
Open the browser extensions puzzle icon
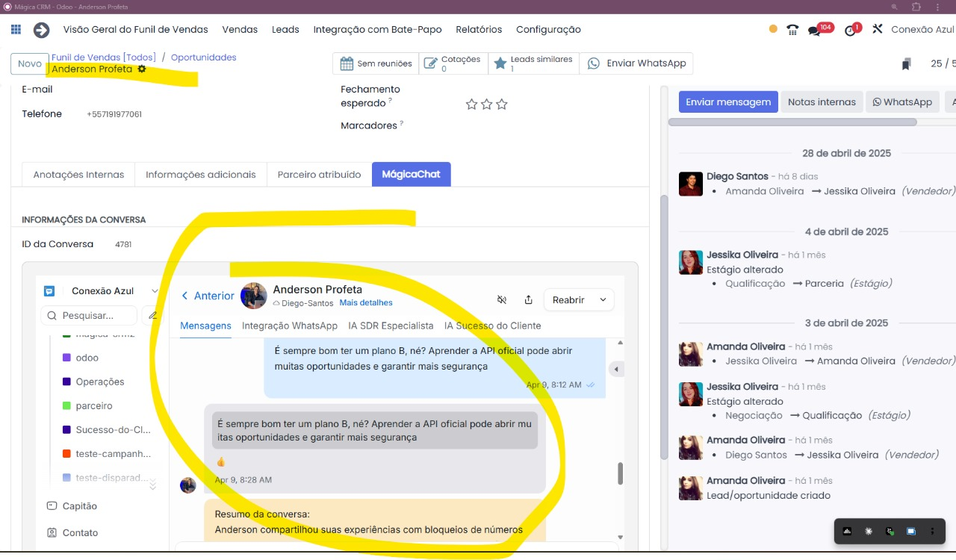pos(916,7)
